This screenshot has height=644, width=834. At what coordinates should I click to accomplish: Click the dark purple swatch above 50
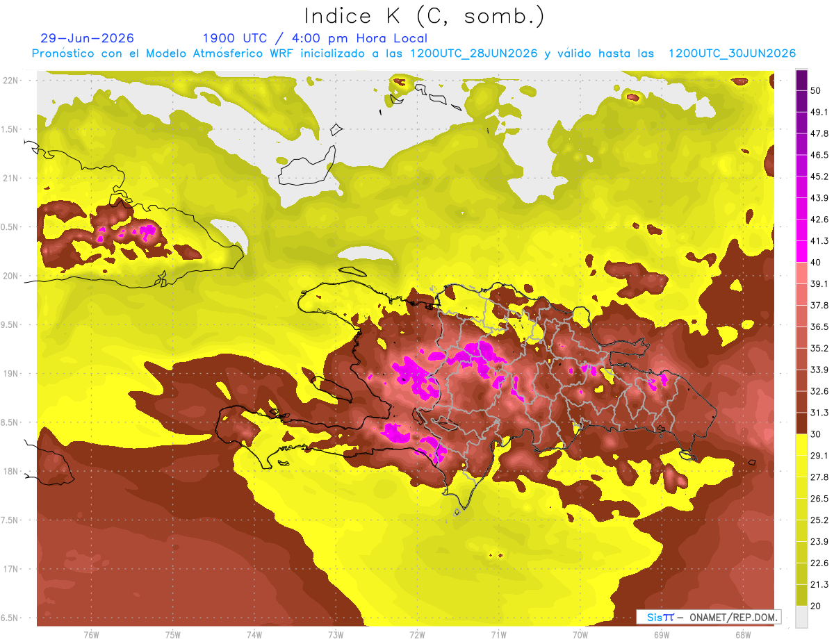[801, 80]
